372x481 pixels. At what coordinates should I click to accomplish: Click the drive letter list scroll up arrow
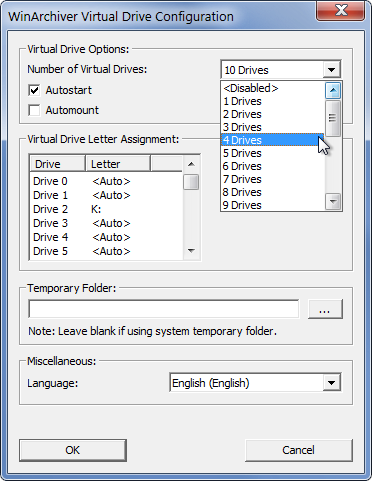point(191,164)
